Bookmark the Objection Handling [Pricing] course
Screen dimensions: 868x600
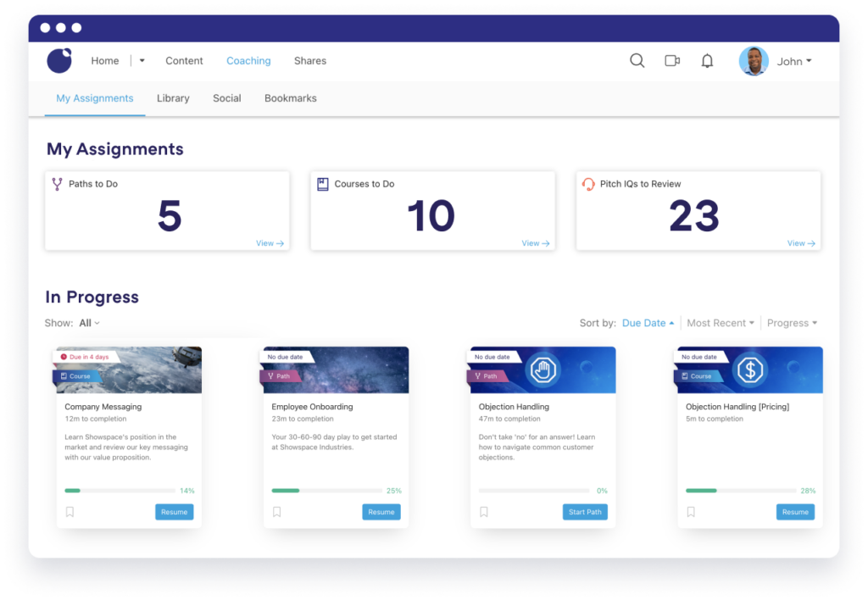pos(691,511)
